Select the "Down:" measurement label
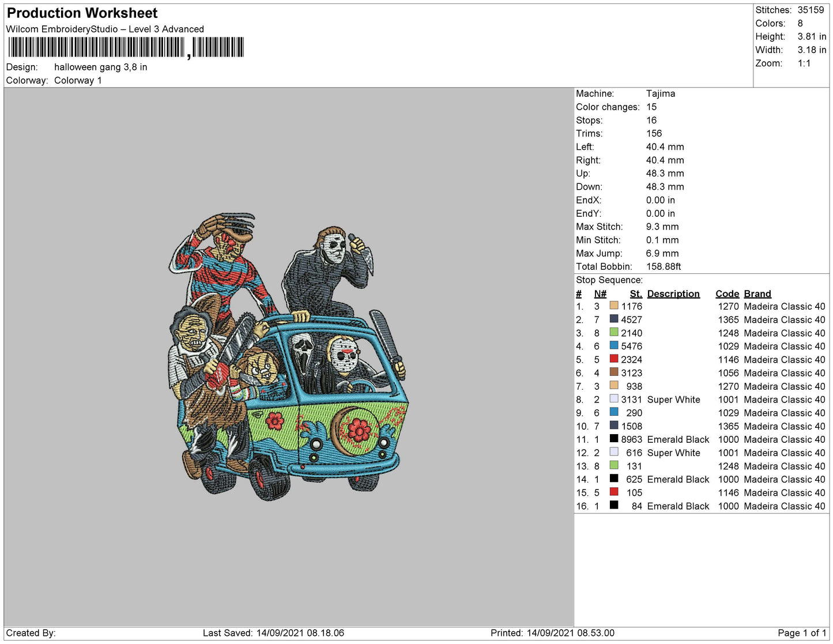Screen dimensions: 833x644 pos(589,186)
